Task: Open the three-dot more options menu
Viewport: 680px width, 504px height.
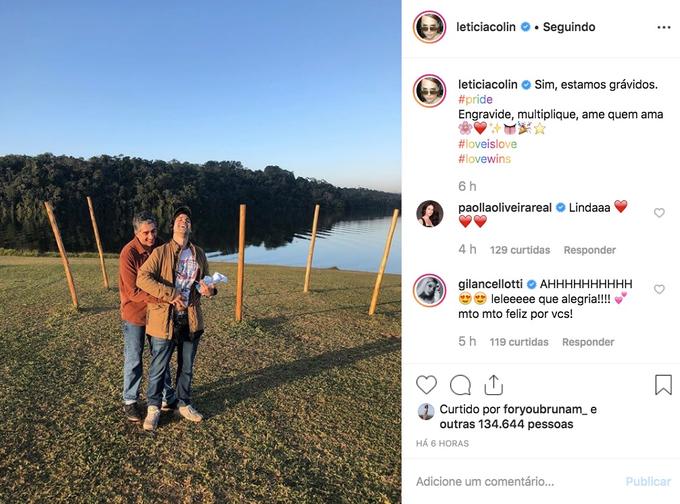Action: point(664,27)
